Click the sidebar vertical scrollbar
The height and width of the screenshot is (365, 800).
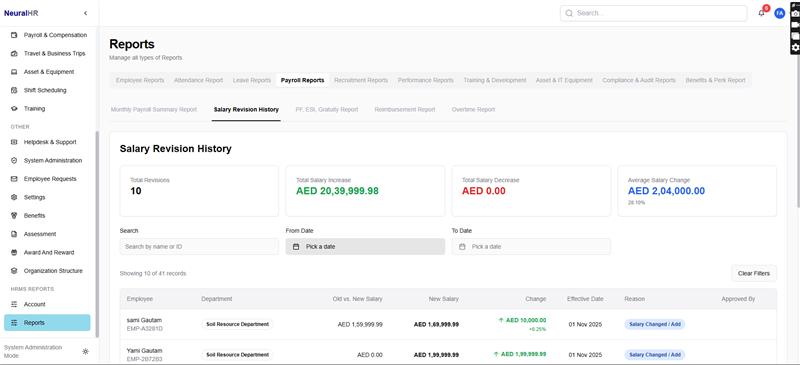click(97, 233)
